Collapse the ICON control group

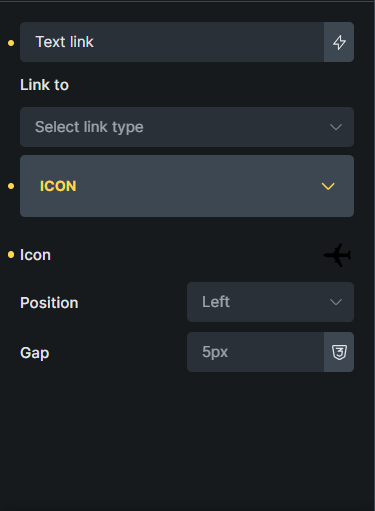click(x=187, y=186)
